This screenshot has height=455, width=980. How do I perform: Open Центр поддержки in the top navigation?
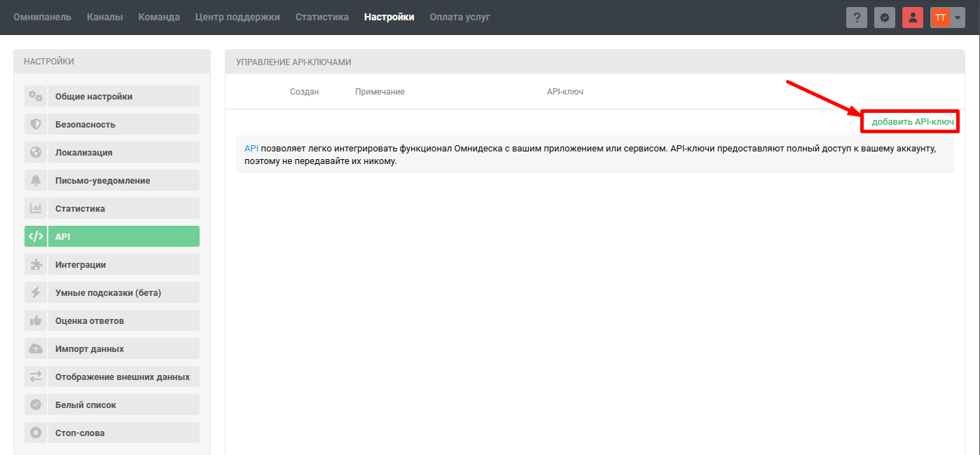[237, 17]
